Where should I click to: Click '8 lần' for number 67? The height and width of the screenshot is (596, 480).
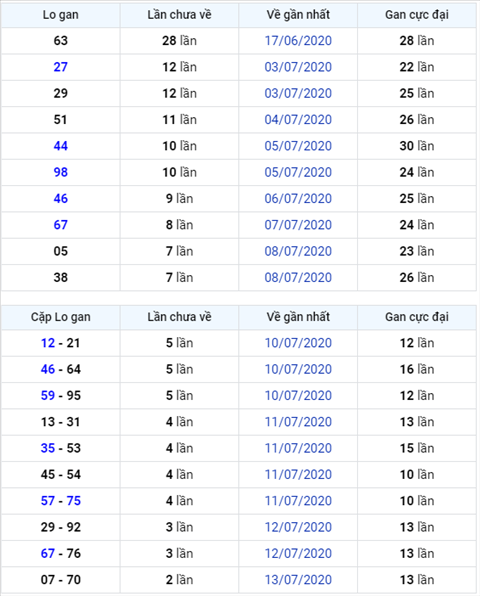179,225
